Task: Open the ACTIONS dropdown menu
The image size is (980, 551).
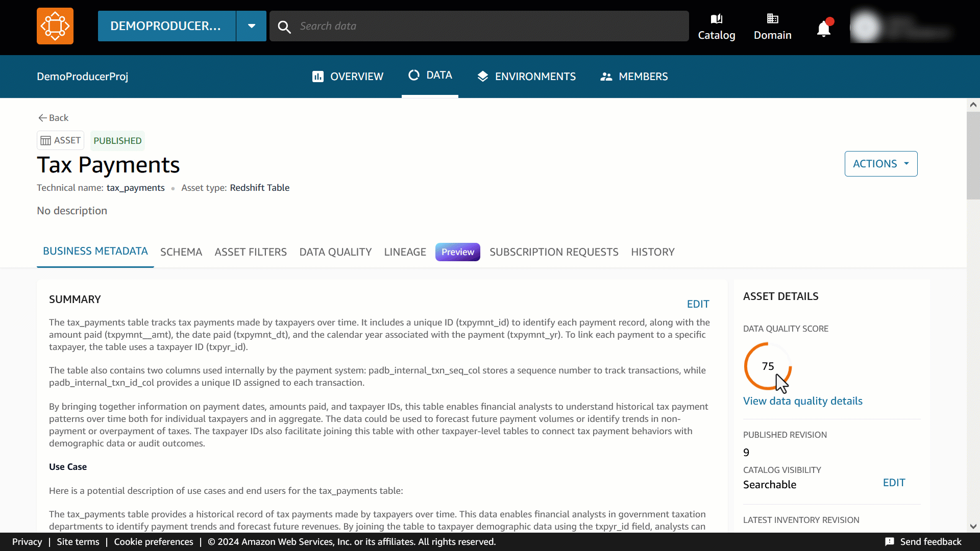Action: (x=880, y=164)
